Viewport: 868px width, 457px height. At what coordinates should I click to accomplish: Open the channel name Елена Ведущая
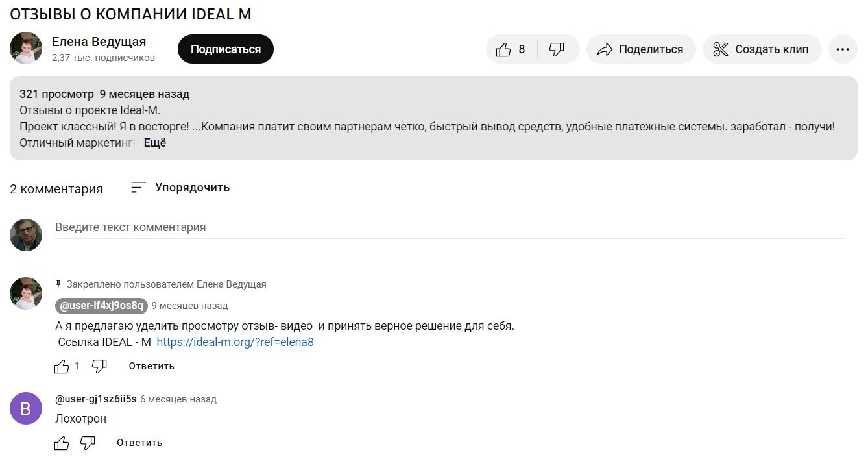click(99, 42)
